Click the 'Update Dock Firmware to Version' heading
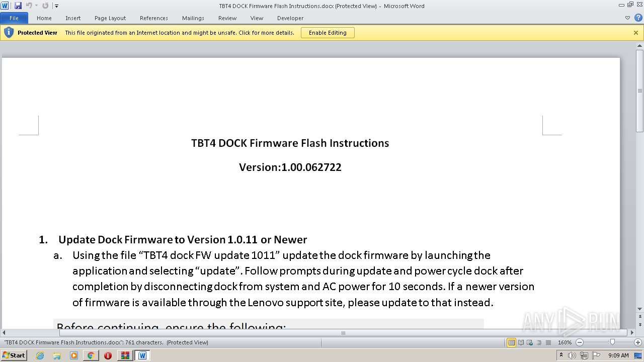The image size is (644, 362). (183, 239)
